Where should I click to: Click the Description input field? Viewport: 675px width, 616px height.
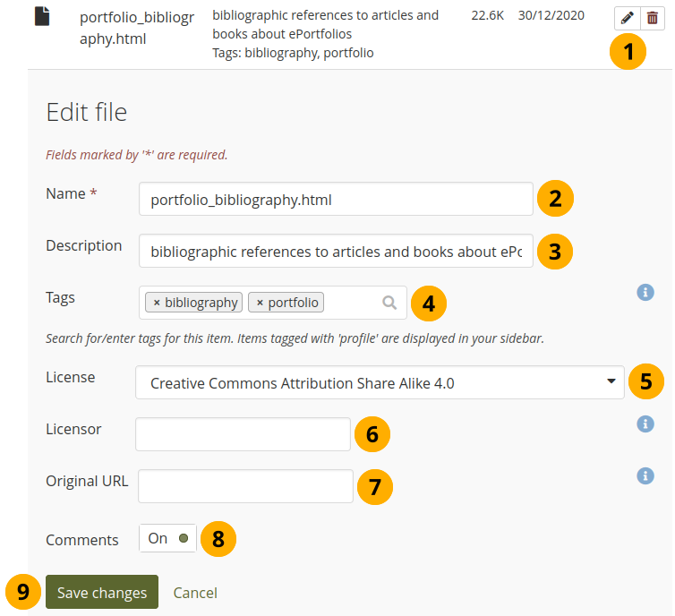[336, 252]
